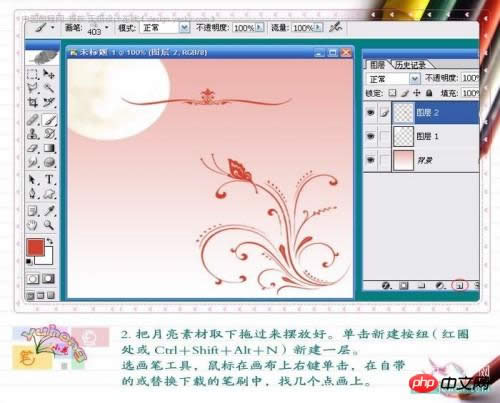Select the Type tool
500x403 pixels.
(49, 179)
